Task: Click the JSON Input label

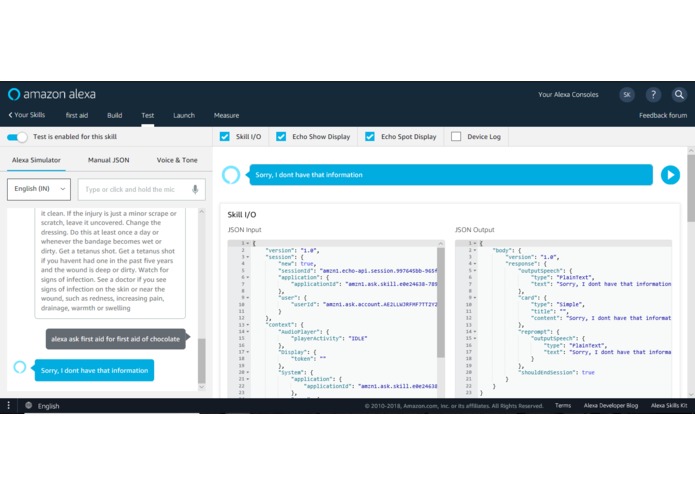Action: 244,229
